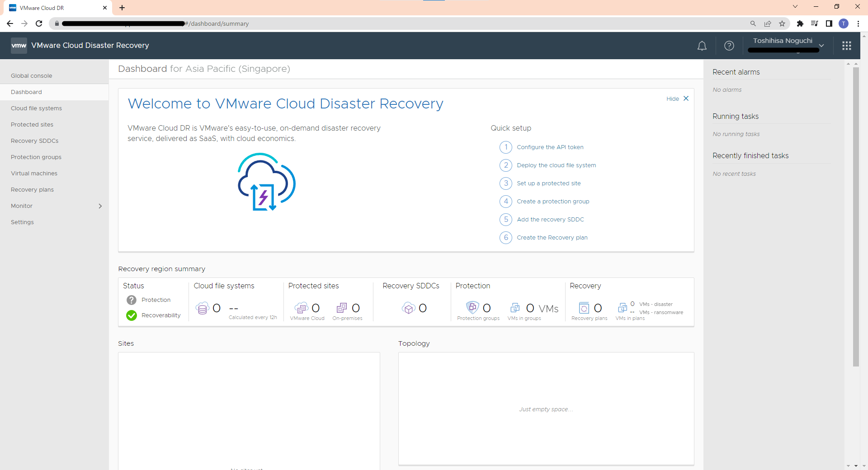Viewport: 868px width, 470px height.
Task: Open Protection groups in sidebar
Action: click(x=36, y=157)
